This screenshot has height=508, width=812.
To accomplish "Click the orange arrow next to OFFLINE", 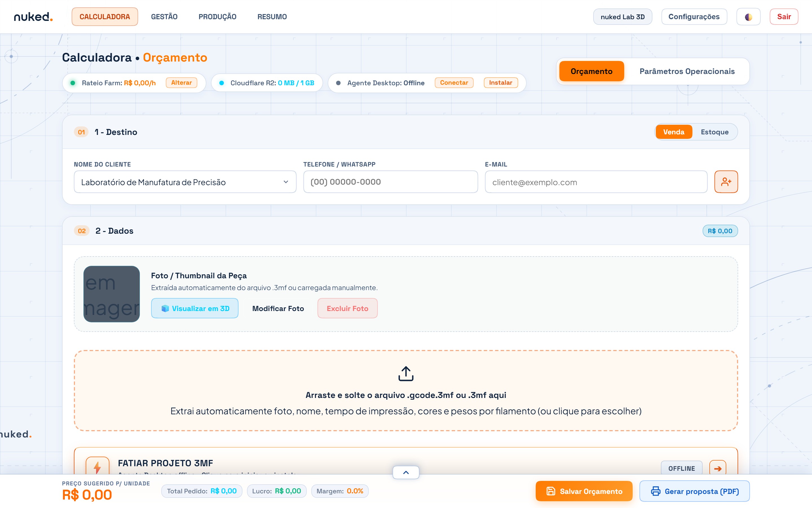I will click(718, 468).
